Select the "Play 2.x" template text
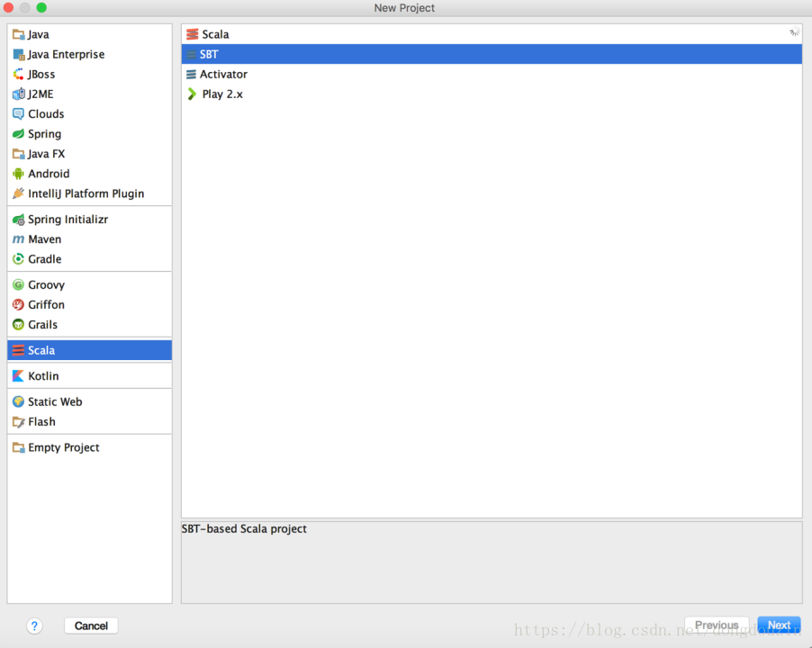Screen dimensions: 812x648 click(222, 94)
